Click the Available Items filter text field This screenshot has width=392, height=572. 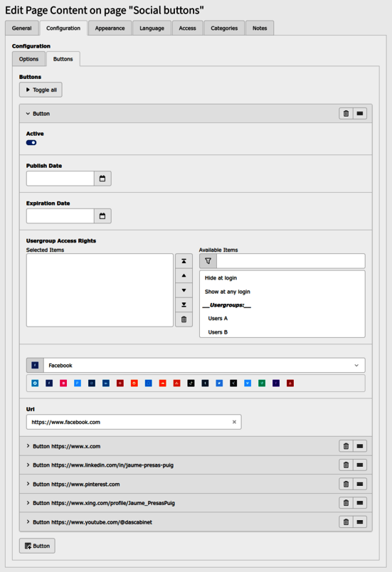click(291, 261)
